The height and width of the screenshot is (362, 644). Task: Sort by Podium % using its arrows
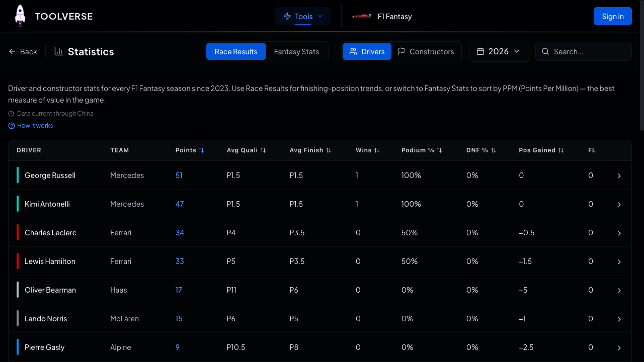tap(439, 150)
